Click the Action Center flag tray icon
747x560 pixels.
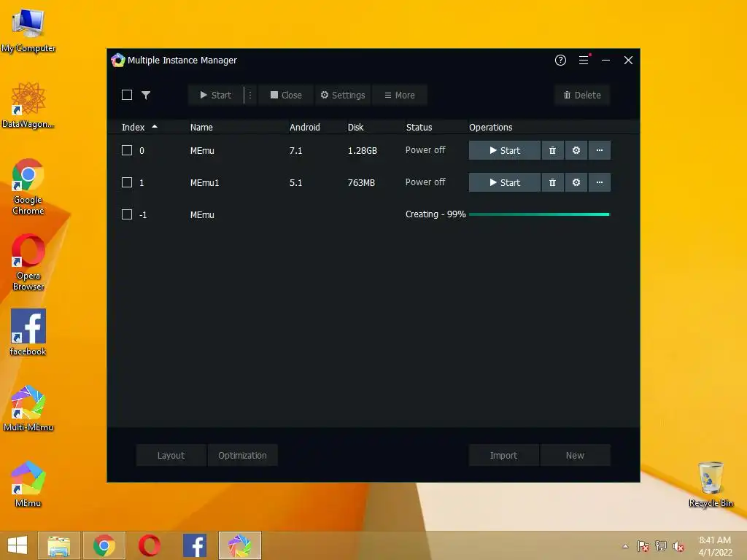[643, 546]
